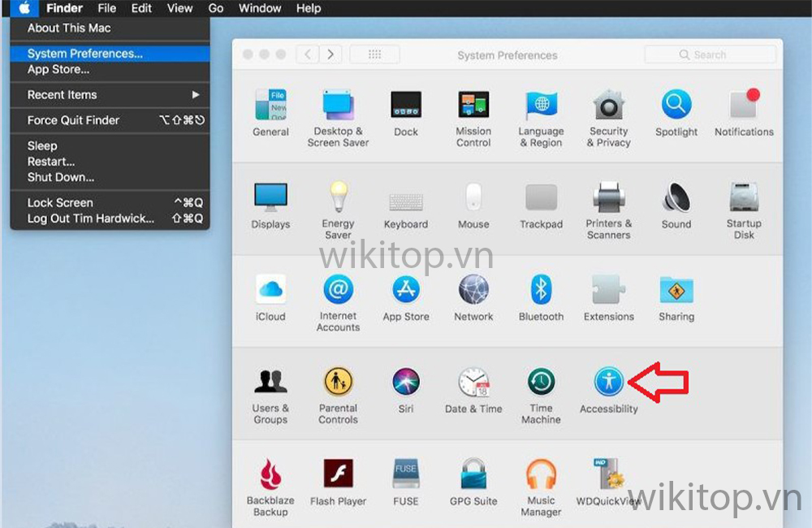This screenshot has height=528, width=812.
Task: Open Displays settings
Action: click(270, 206)
